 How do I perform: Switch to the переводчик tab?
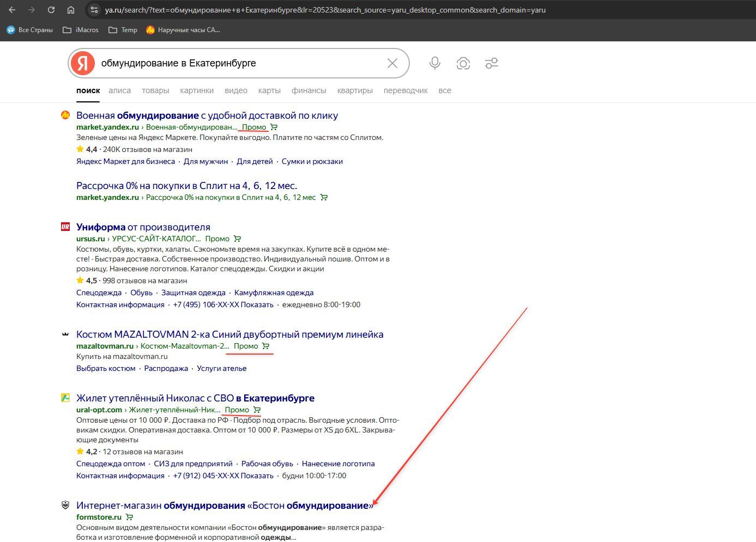[406, 90]
